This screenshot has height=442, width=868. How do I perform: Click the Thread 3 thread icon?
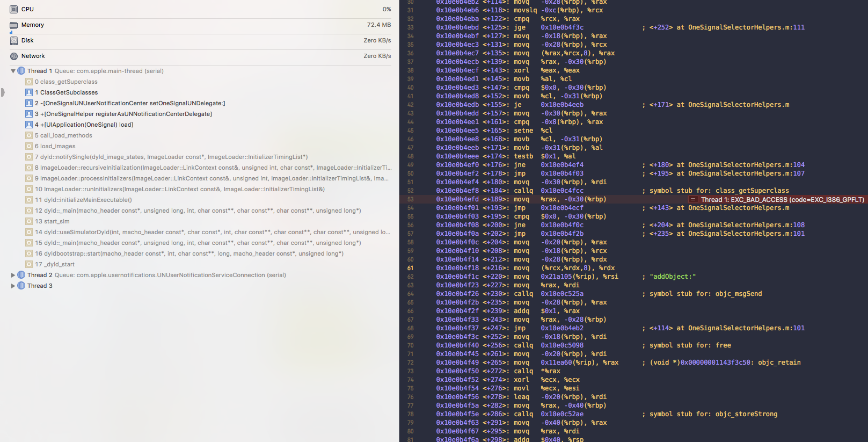[21, 286]
